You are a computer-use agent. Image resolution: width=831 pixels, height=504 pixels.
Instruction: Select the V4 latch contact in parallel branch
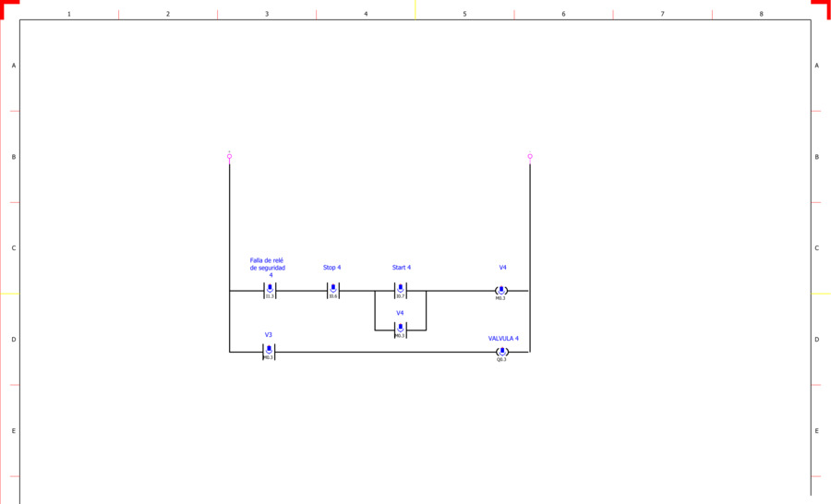coord(401,330)
